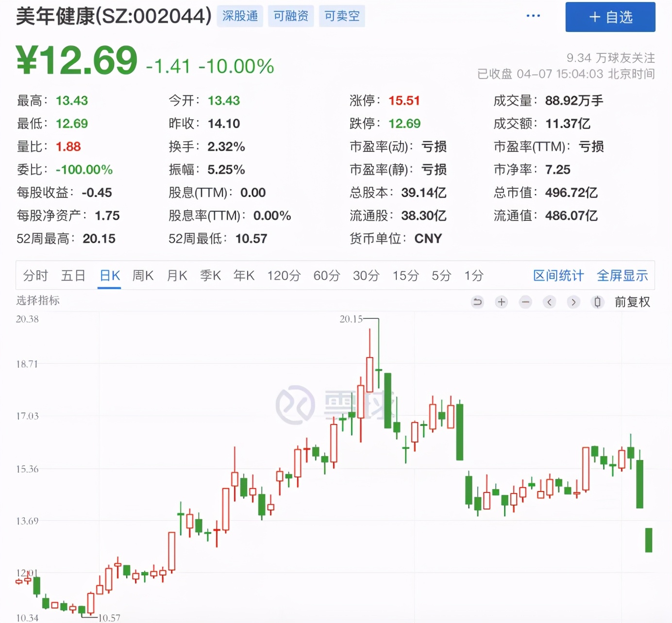
Task: Click the 市净率 value 7.25
Action: 557,169
